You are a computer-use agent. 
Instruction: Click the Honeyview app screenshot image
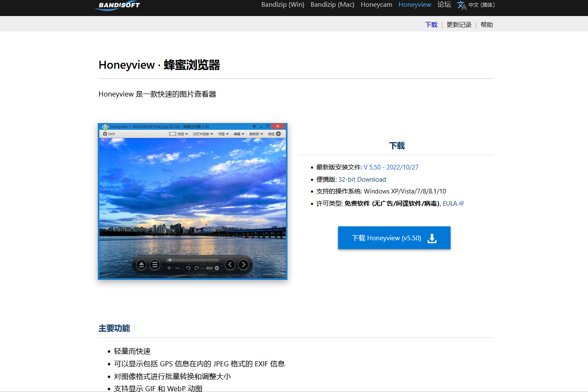click(x=193, y=201)
